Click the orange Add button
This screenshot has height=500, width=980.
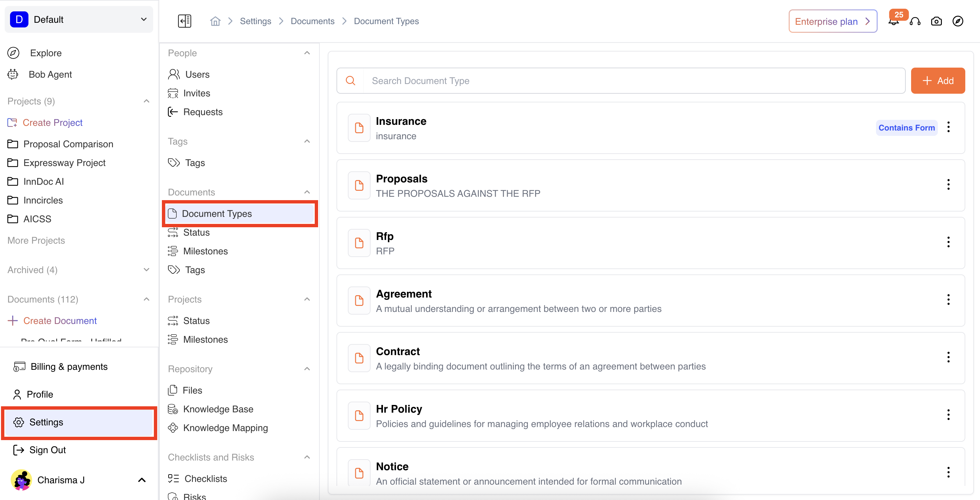coord(938,81)
